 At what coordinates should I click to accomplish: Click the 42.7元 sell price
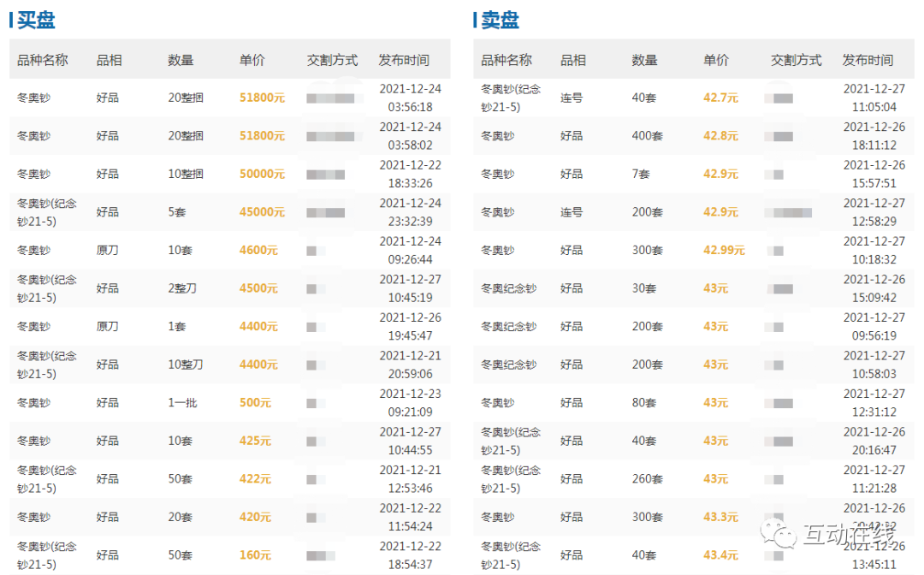[720, 98]
